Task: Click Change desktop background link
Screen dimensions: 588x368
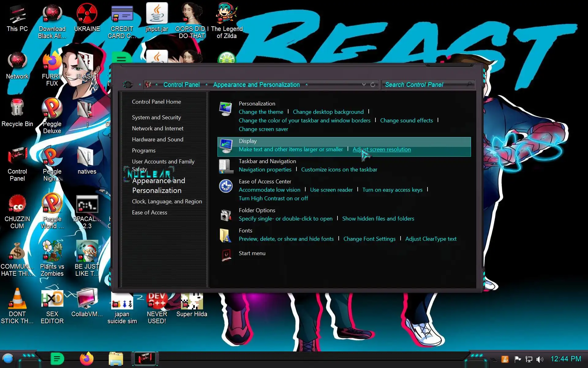Action: pos(328,112)
